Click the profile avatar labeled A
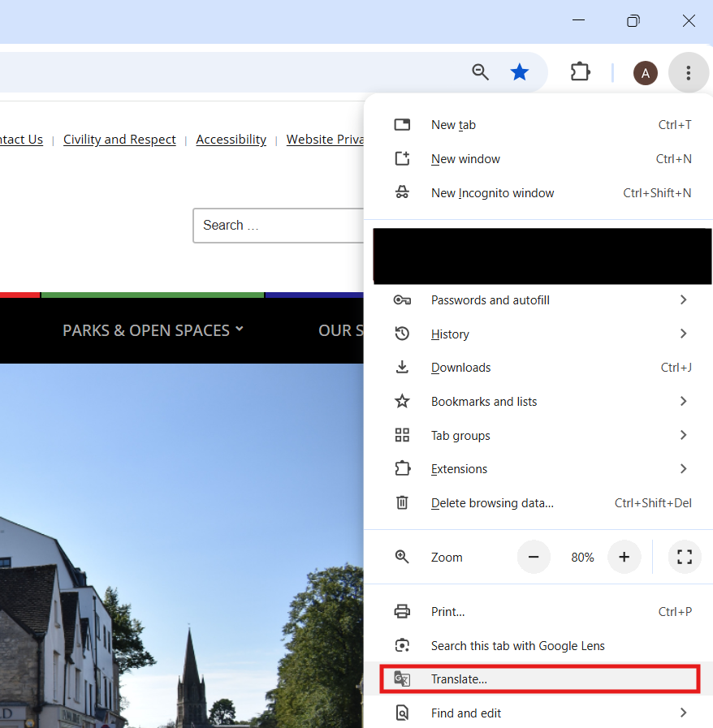 [645, 73]
